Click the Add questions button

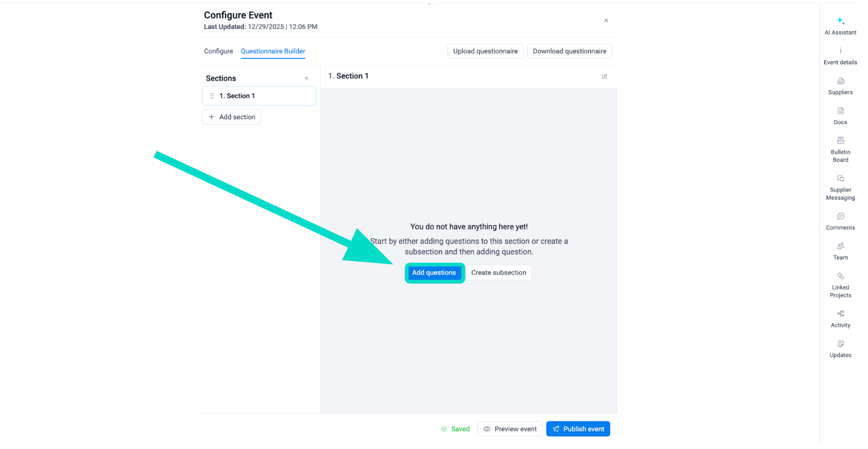pos(434,273)
